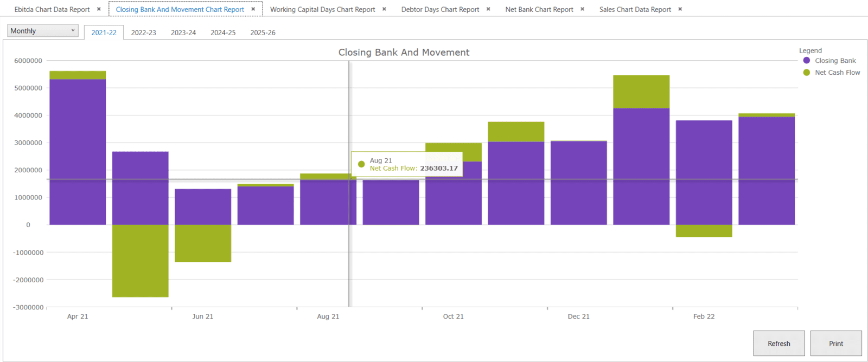Close the Net Bank Chart Report tab
The width and height of the screenshot is (868, 362).
pos(582,9)
